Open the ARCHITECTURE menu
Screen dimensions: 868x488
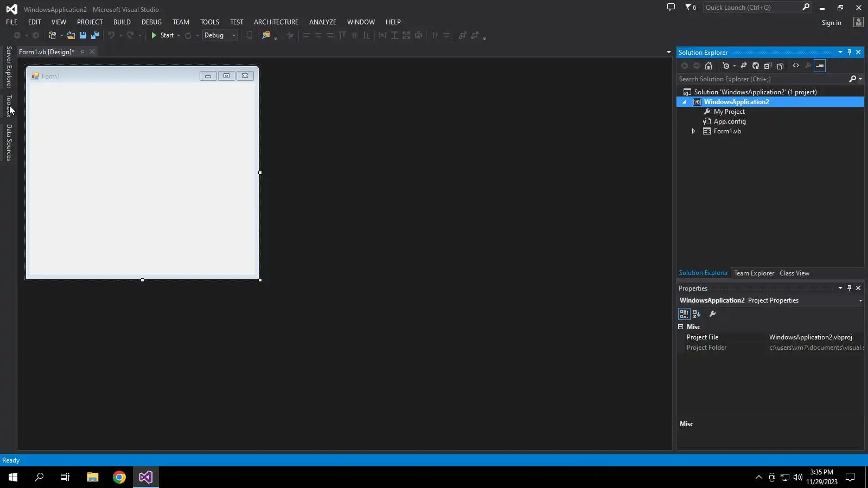(x=276, y=22)
